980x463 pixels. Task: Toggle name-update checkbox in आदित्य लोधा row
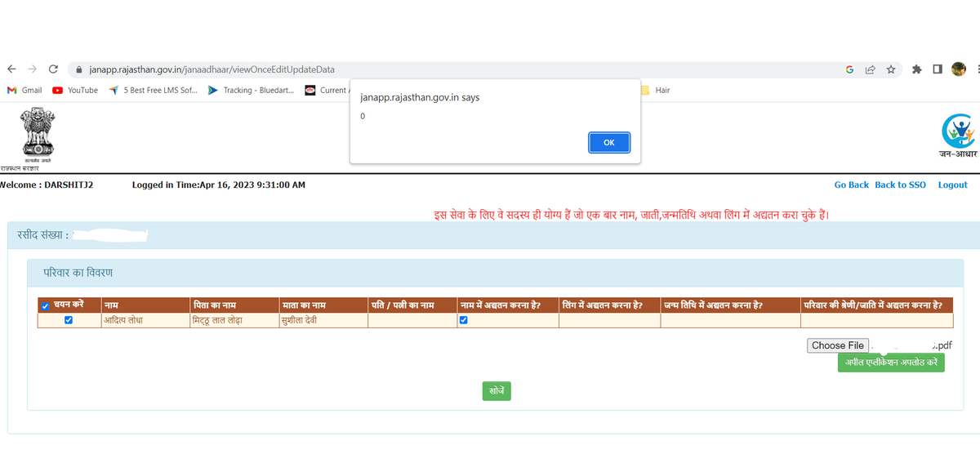[464, 320]
